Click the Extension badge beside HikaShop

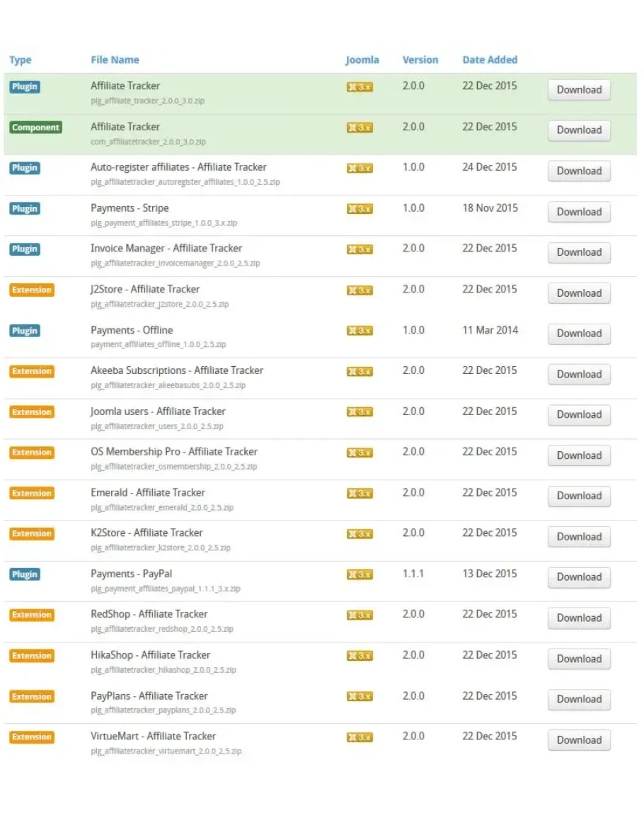pos(32,656)
